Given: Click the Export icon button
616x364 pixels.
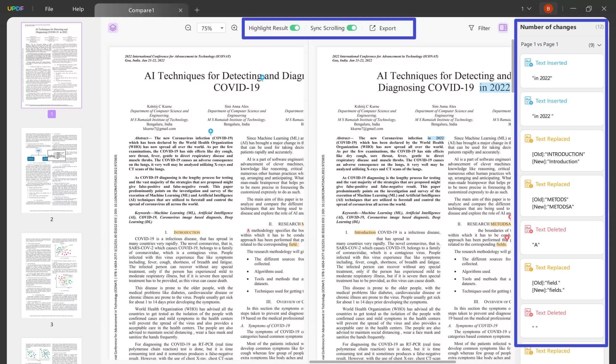Looking at the screenshot, I should tap(373, 28).
